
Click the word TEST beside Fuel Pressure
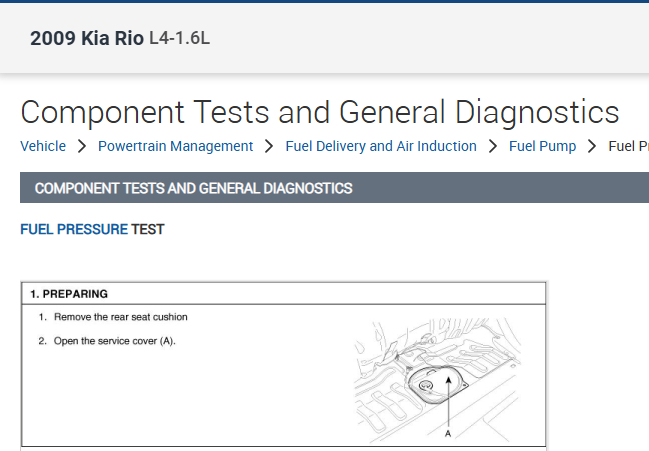[148, 229]
